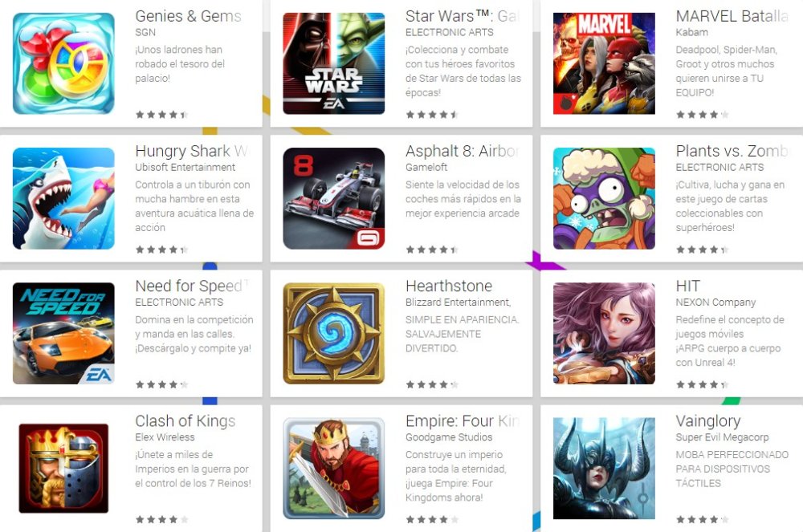The width and height of the screenshot is (803, 532).
Task: Click the Genies & Gems star rating
Action: click(162, 115)
